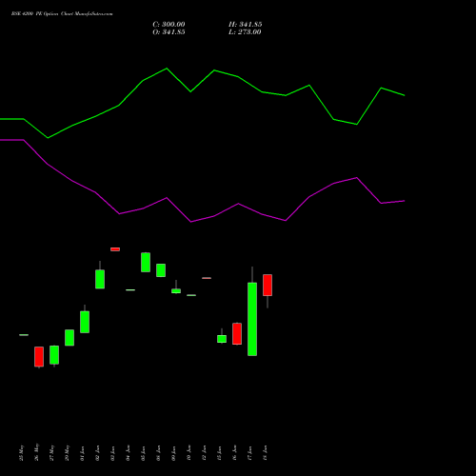Select the 25 May date label
This screenshot has height=476, width=476.
coord(21,452)
